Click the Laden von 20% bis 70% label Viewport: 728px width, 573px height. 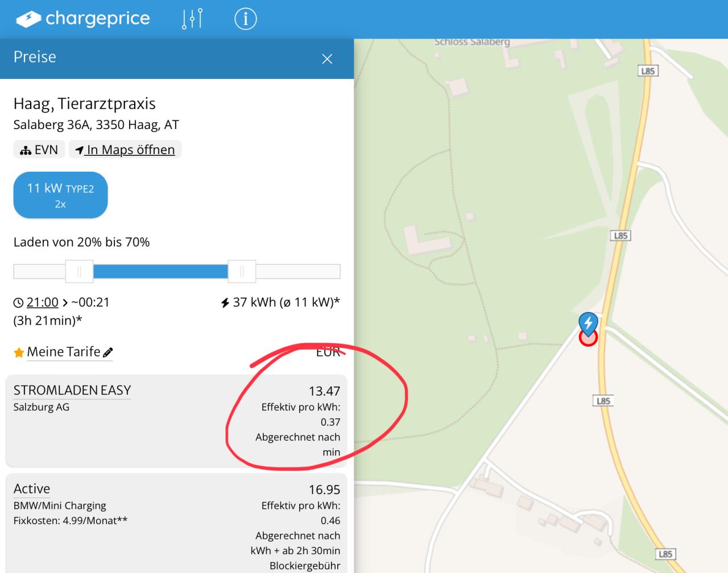82,242
